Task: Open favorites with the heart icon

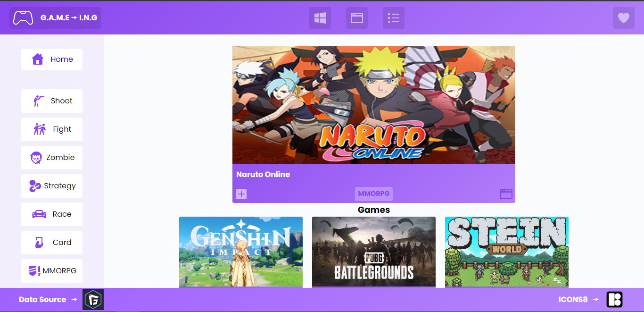Action: [624, 18]
